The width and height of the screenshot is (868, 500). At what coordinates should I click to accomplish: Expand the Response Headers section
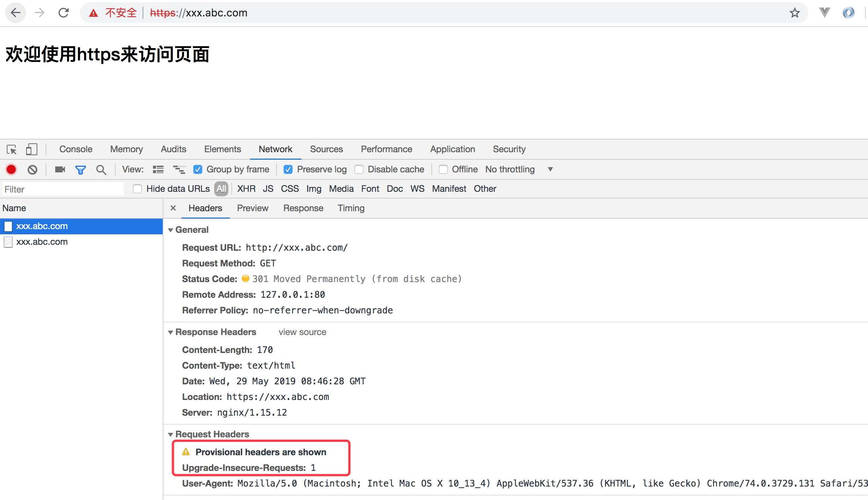(x=172, y=332)
